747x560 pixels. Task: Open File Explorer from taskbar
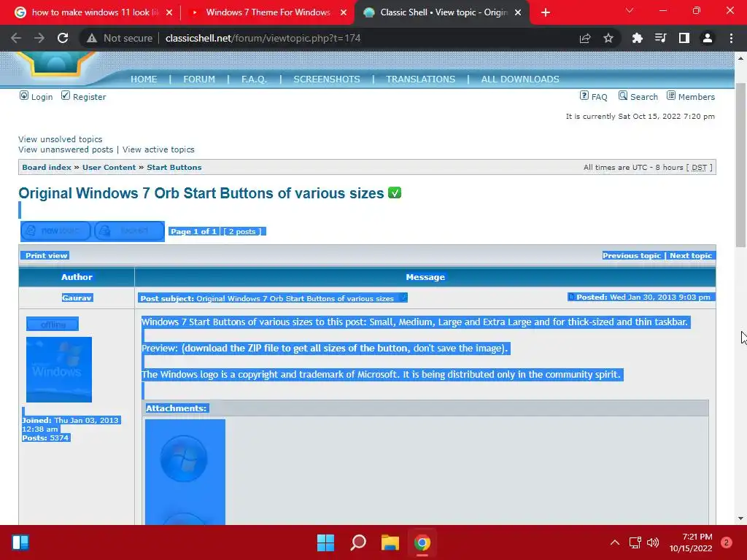390,542
